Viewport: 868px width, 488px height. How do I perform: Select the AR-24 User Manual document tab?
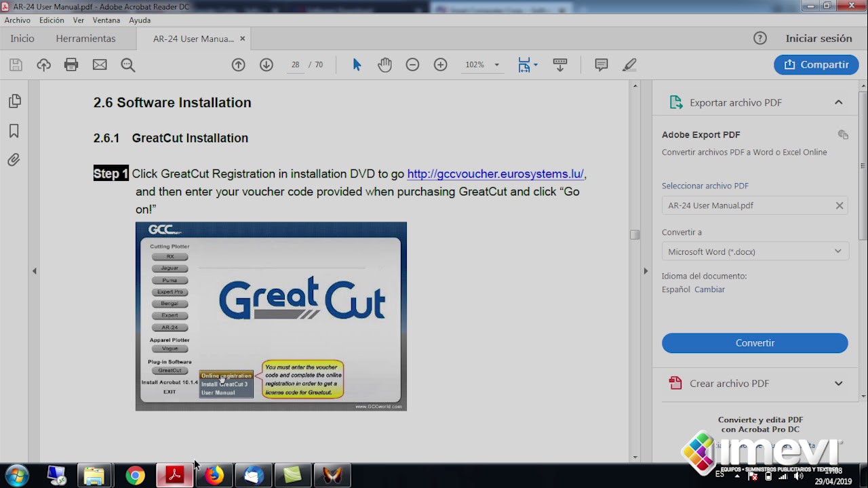point(193,39)
